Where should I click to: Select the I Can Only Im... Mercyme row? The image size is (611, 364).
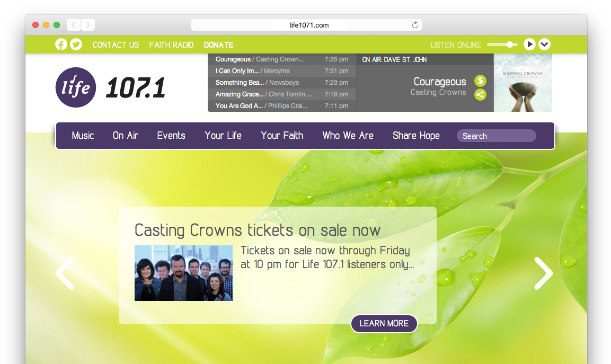click(282, 71)
